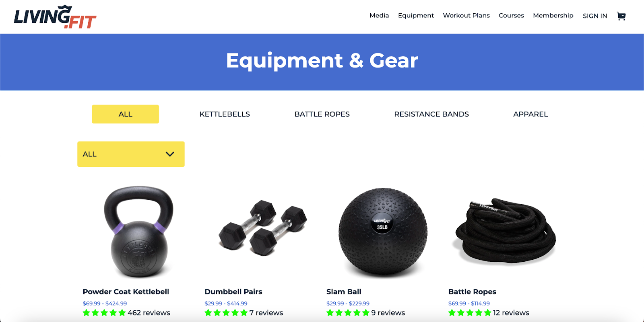The height and width of the screenshot is (322, 644).
Task: Open the Powder Coat Kettlebell product image
Action: click(x=138, y=232)
